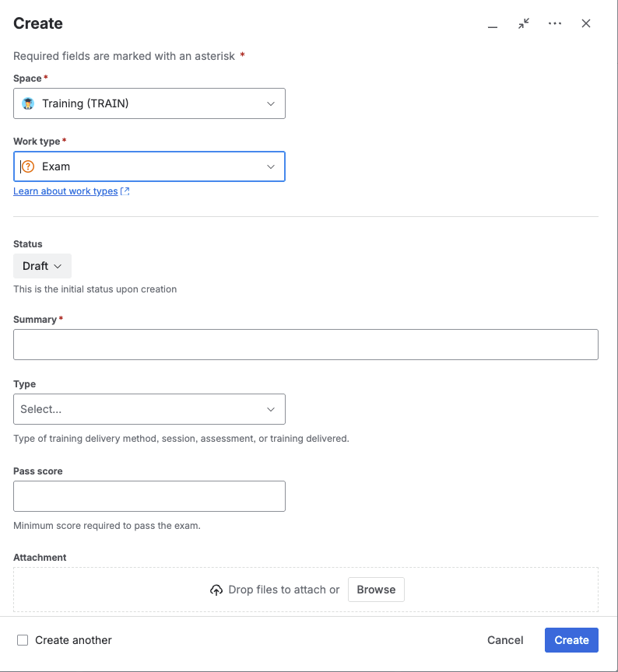The width and height of the screenshot is (618, 672).
Task: Click the orange Exam question-mark icon
Action: [28, 166]
